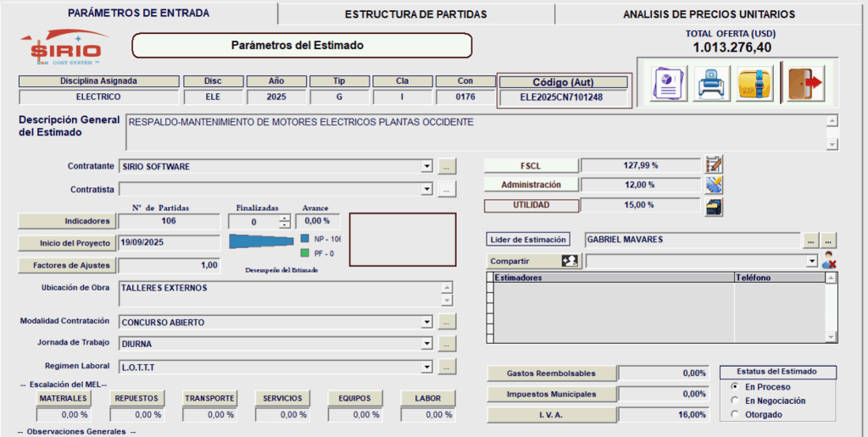Set estimate status to Otorgado
The width and height of the screenshot is (868, 437).
tap(734, 414)
